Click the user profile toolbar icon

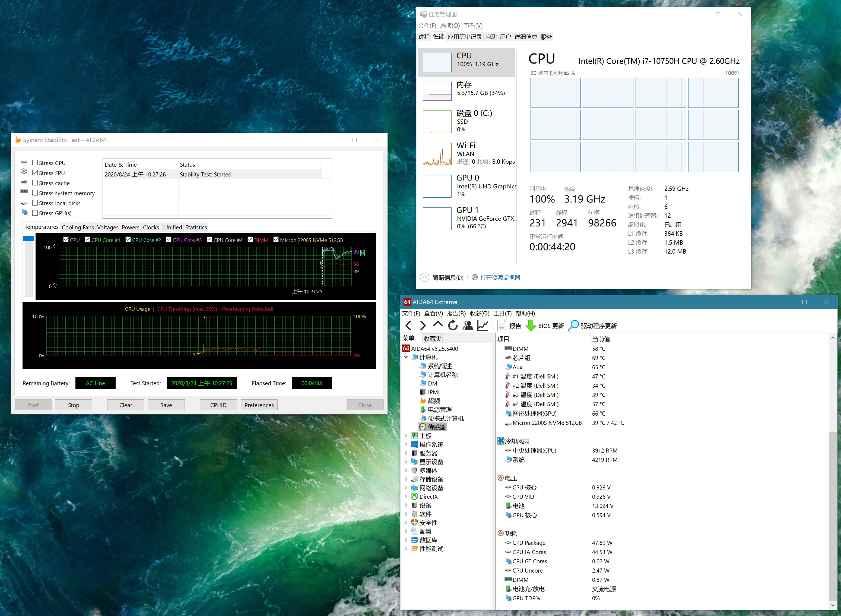click(x=468, y=326)
